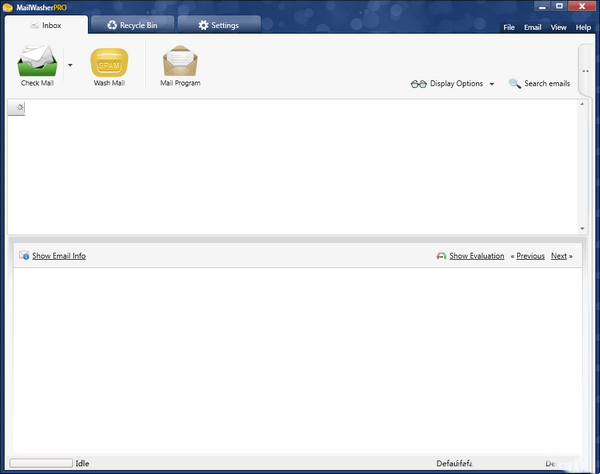Click the Search emails magnifier icon
This screenshot has width=600, height=474.
515,84
